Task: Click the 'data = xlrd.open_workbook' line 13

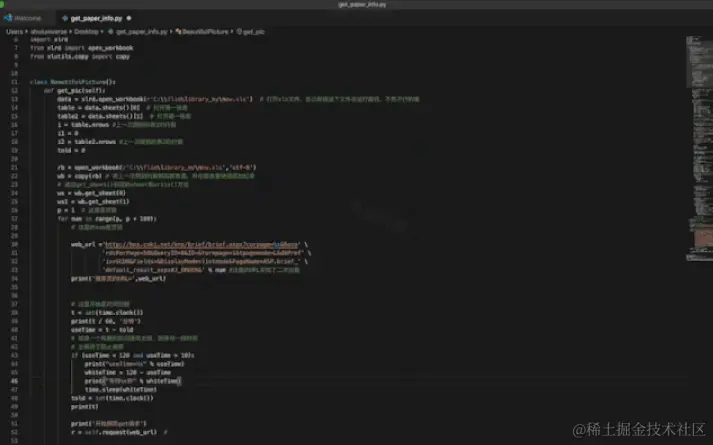Action: [x=155, y=99]
